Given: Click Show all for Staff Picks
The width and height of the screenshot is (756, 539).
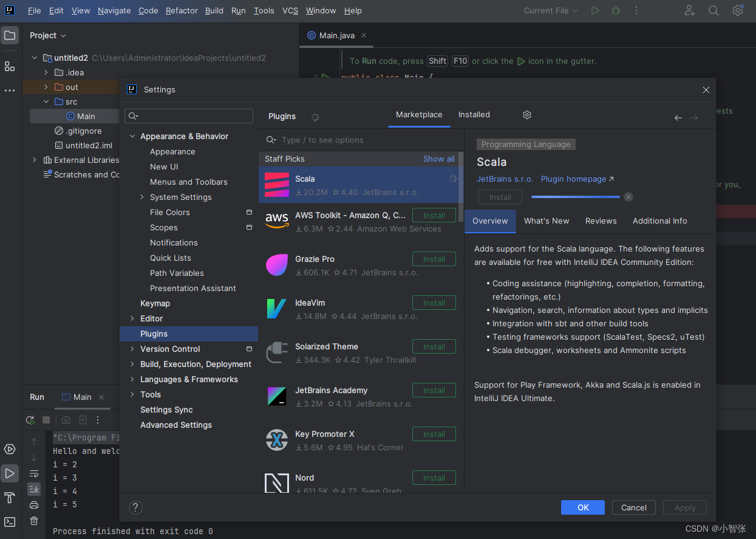Looking at the screenshot, I should click(439, 159).
